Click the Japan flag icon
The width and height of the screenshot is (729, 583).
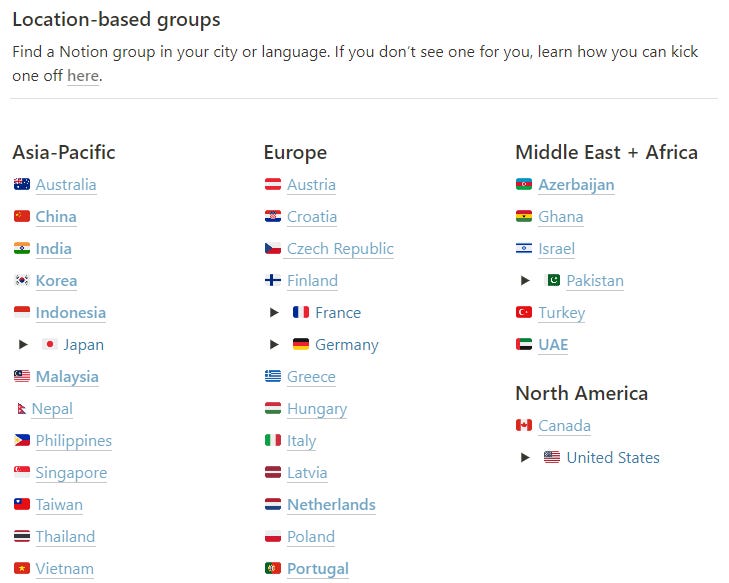click(x=50, y=344)
